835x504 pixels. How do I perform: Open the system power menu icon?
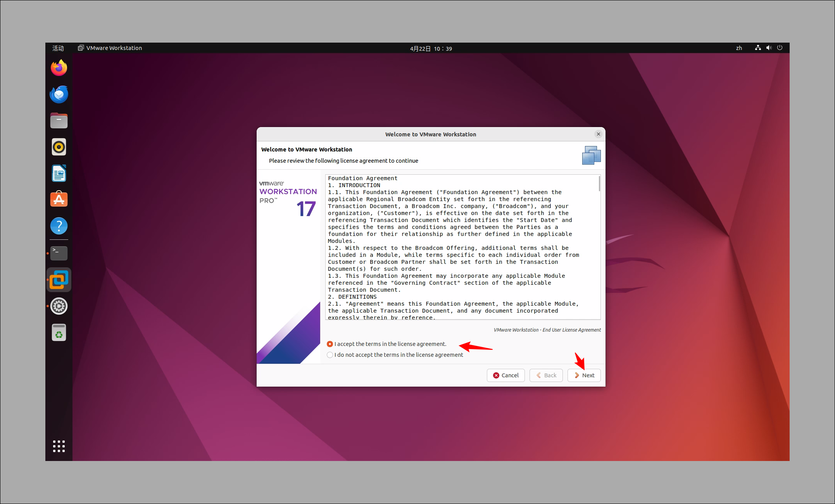point(780,48)
